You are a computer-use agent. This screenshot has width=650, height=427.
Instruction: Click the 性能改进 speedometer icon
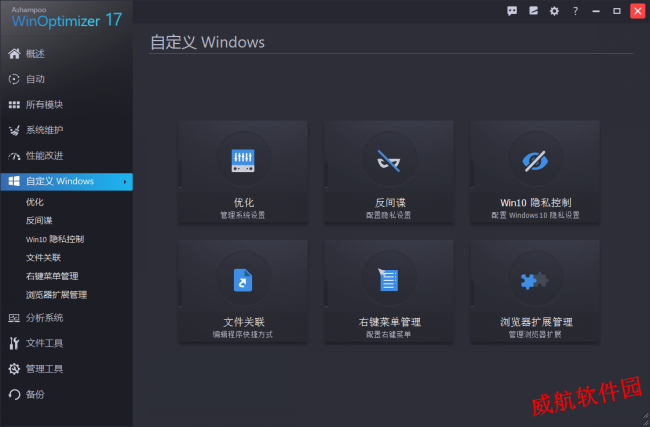click(14, 156)
